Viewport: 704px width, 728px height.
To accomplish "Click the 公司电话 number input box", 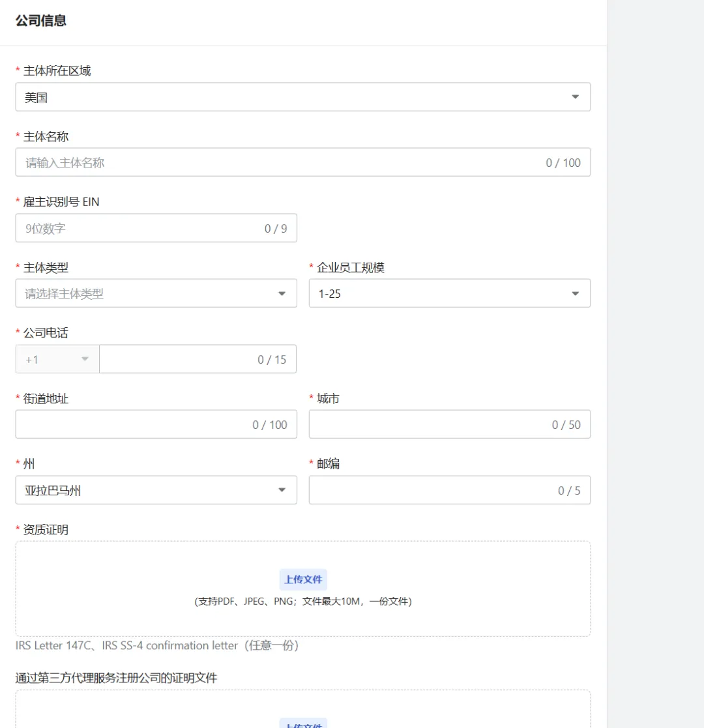I will point(176,359).
